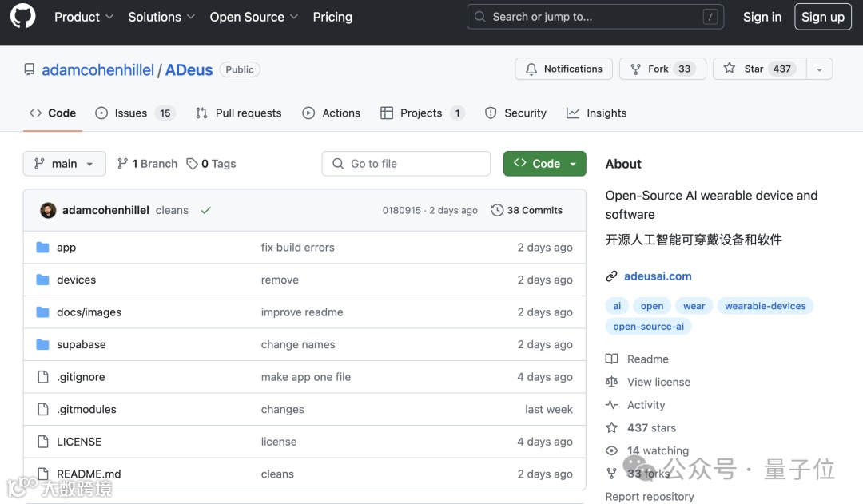The height and width of the screenshot is (504, 863).
Task: Open the star lists dropdown arrow
Action: click(x=820, y=69)
